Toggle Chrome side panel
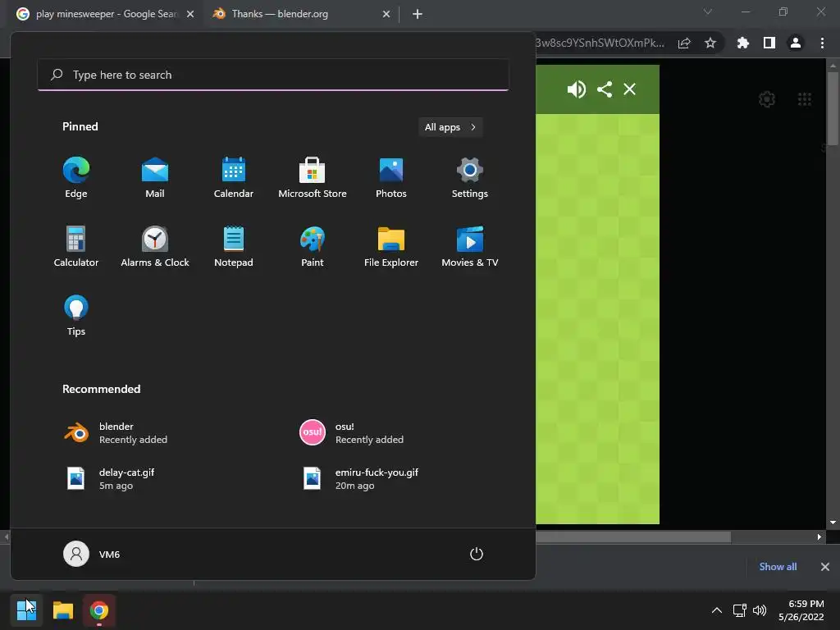 769,43
